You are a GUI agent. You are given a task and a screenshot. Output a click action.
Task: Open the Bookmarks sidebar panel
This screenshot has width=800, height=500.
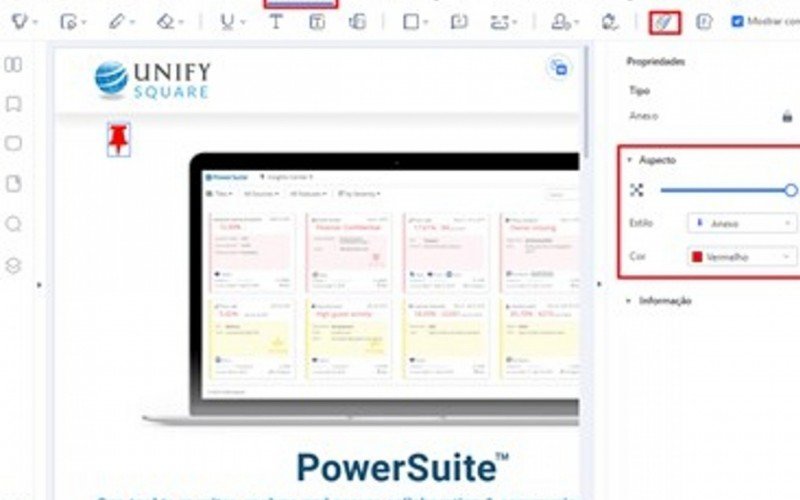[x=13, y=104]
